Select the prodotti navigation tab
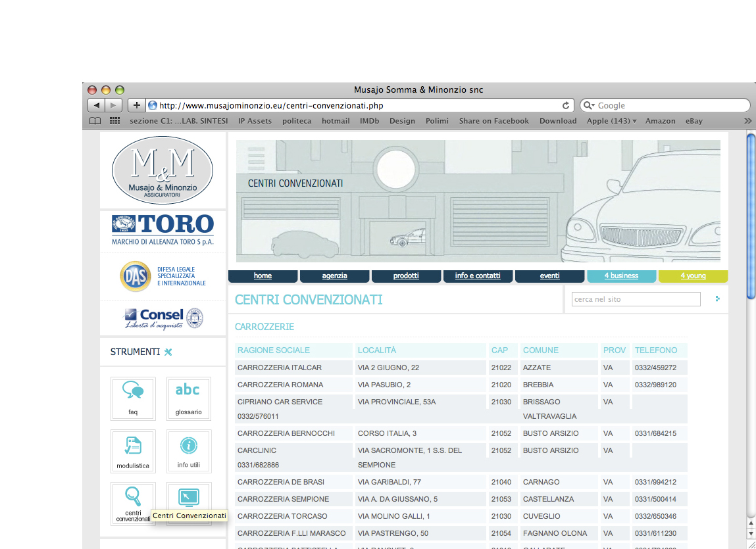756x549 pixels. point(406,276)
